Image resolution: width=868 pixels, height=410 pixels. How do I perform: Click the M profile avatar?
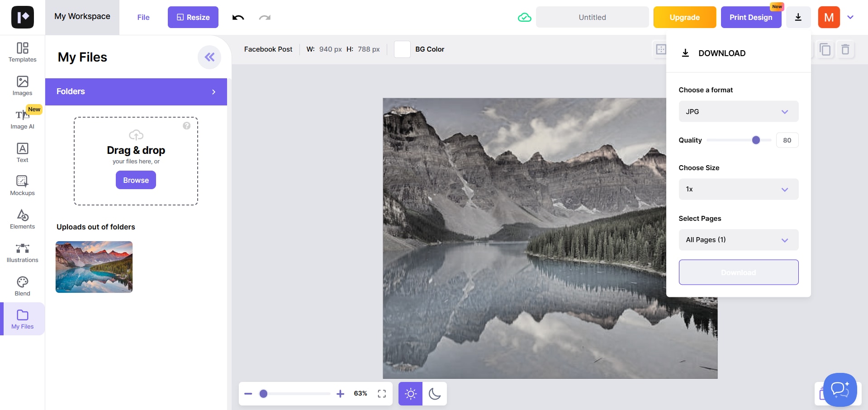[x=829, y=17]
